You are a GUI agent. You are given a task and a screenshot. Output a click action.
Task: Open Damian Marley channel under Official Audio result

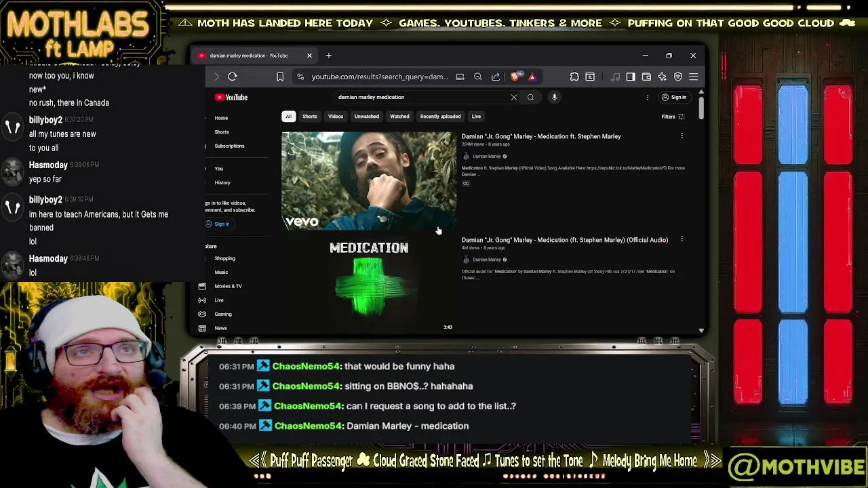coord(486,260)
